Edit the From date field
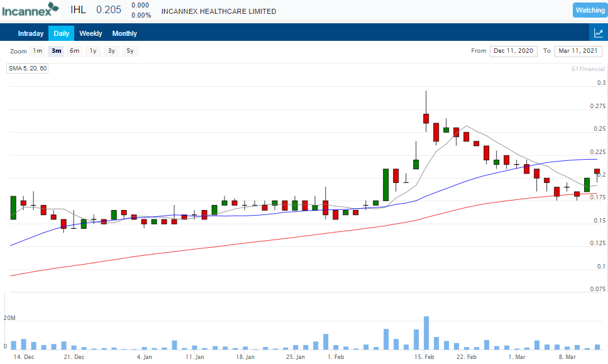 click(514, 51)
